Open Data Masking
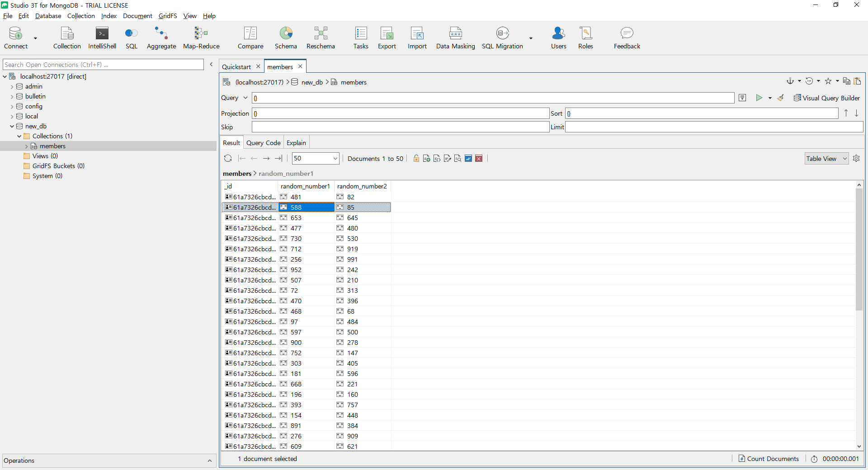868x470 pixels. (x=456, y=38)
